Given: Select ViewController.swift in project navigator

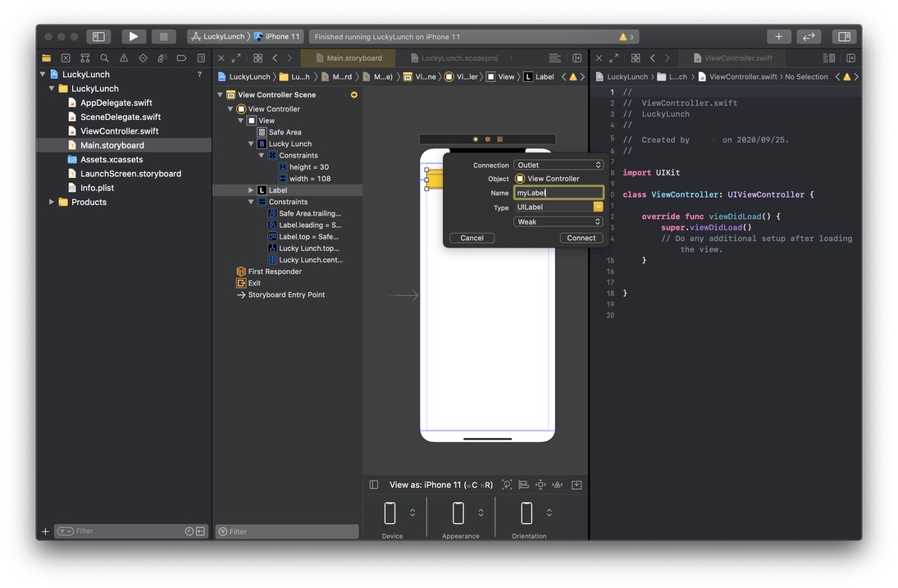Looking at the screenshot, I should (119, 131).
